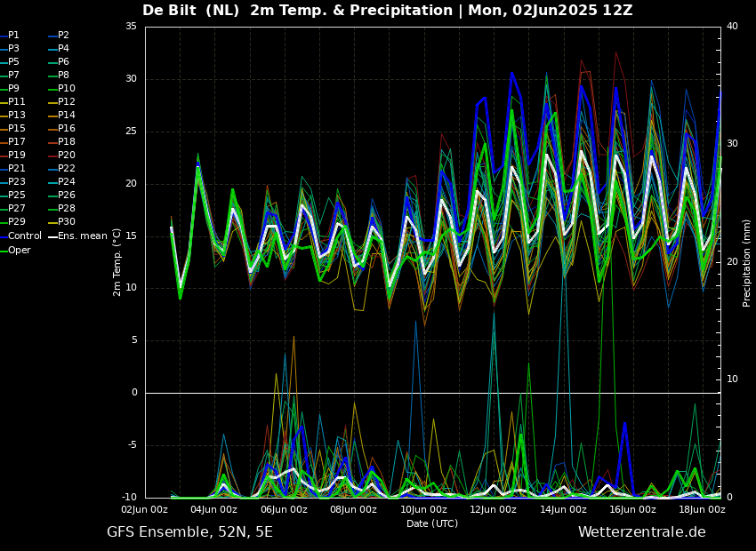Click the 2m Temp. (°C) axis title

click(x=117, y=261)
